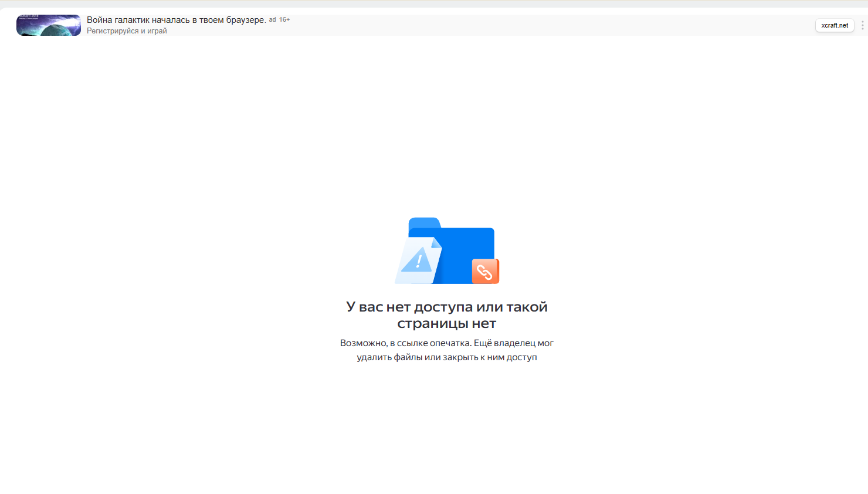Open the galaxy ad thumbnail image

point(49,25)
